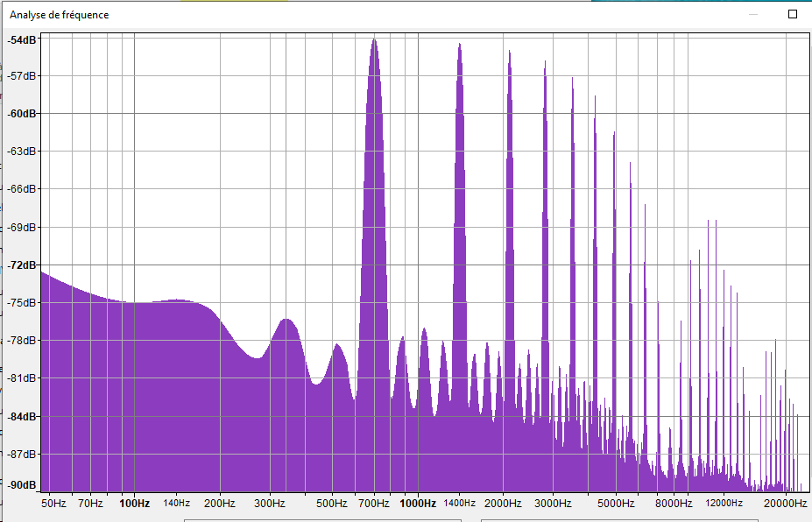Select the -72dB vertical axis label
This screenshot has width=812, height=522.
[x=22, y=265]
